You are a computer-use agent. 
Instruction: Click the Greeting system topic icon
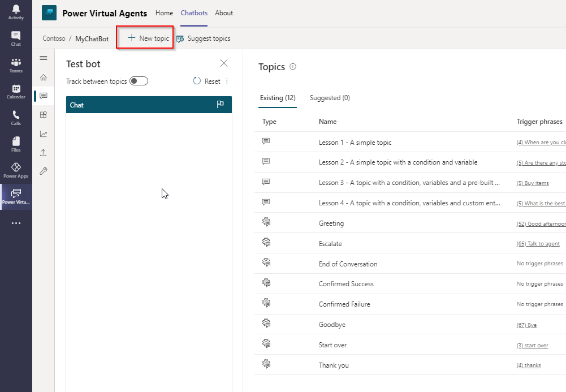click(x=266, y=222)
